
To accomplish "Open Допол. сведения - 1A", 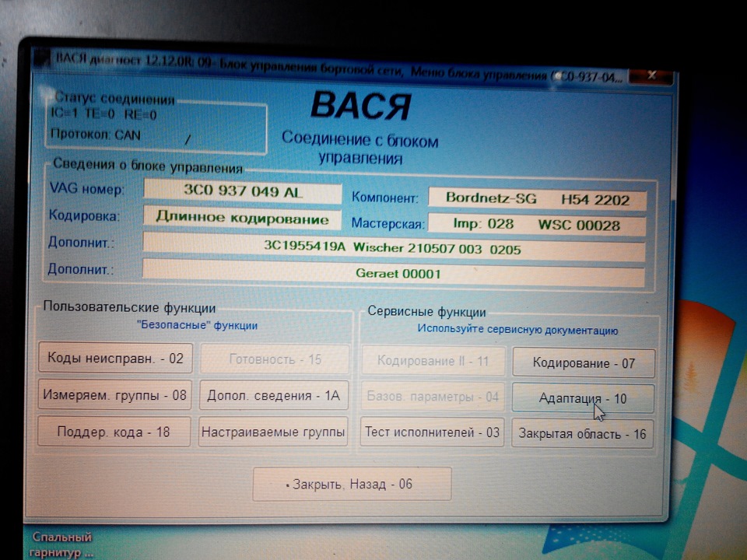I will 273,395.
